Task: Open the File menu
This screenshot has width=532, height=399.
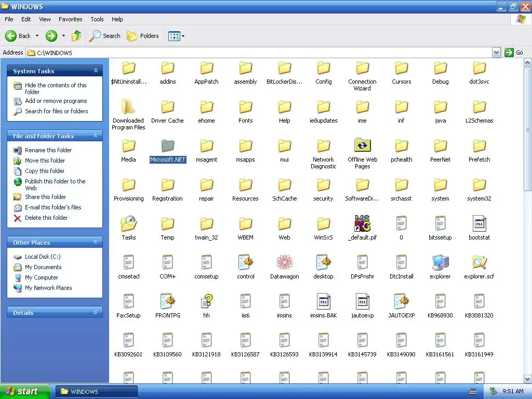Action: click(x=9, y=19)
